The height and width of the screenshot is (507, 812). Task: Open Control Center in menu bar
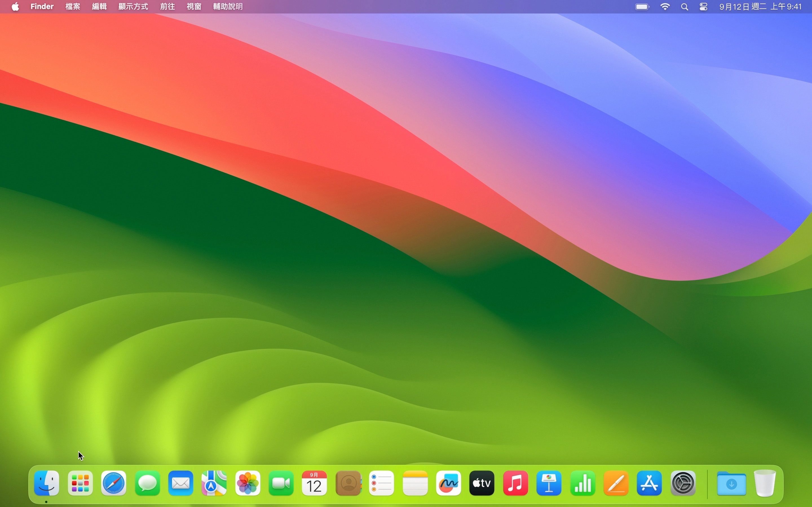[704, 7]
